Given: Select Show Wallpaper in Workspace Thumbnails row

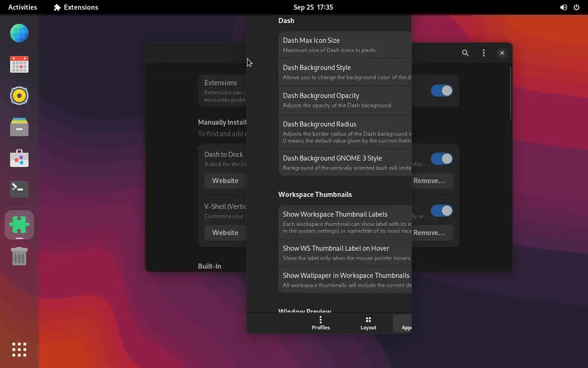Looking at the screenshot, I should [x=345, y=280].
